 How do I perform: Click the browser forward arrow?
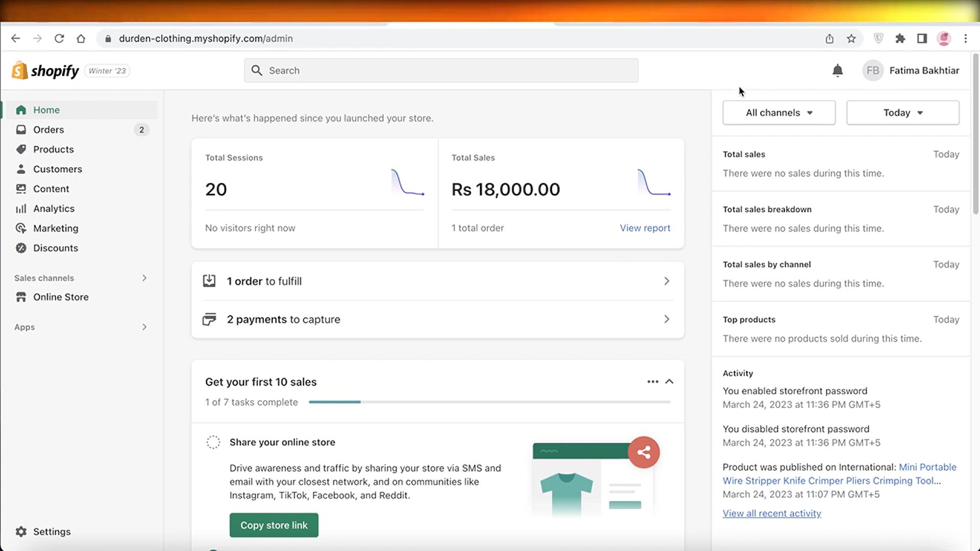(37, 38)
